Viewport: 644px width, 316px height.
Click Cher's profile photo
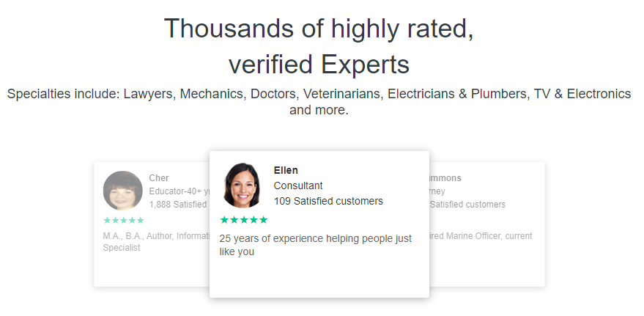click(123, 191)
